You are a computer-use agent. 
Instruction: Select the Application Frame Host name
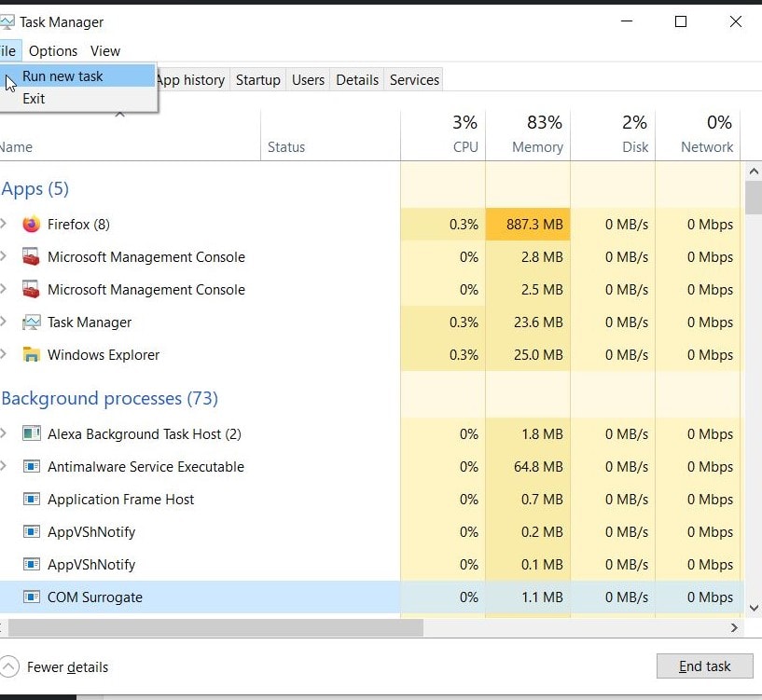(120, 500)
